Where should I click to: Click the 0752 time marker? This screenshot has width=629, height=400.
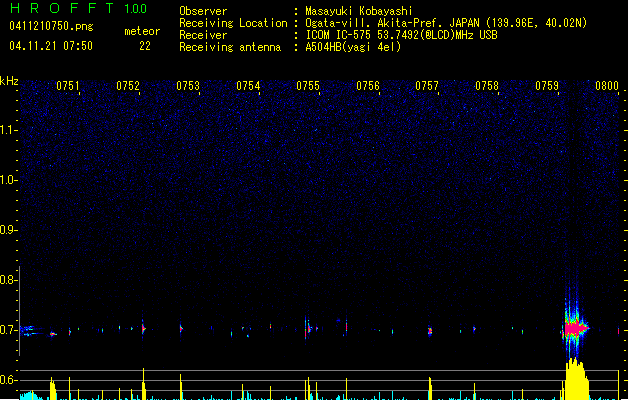pyautogui.click(x=128, y=86)
